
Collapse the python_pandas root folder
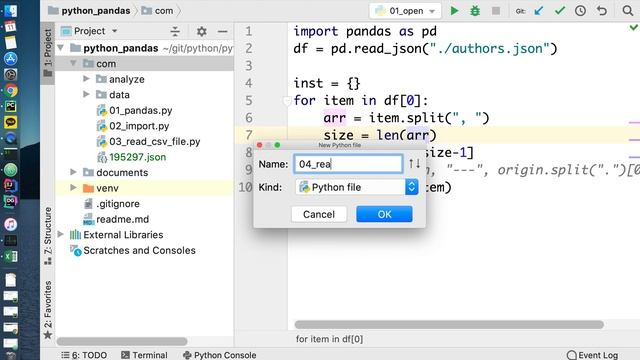point(61,48)
